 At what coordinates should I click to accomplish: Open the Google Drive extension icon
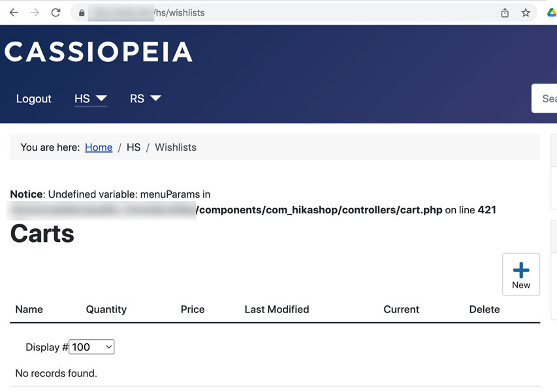(x=551, y=13)
